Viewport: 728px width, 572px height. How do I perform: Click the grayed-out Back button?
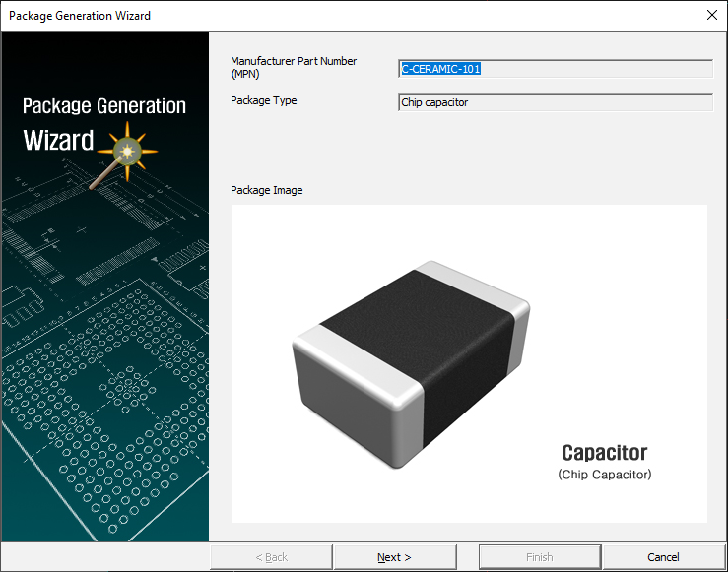click(x=271, y=557)
